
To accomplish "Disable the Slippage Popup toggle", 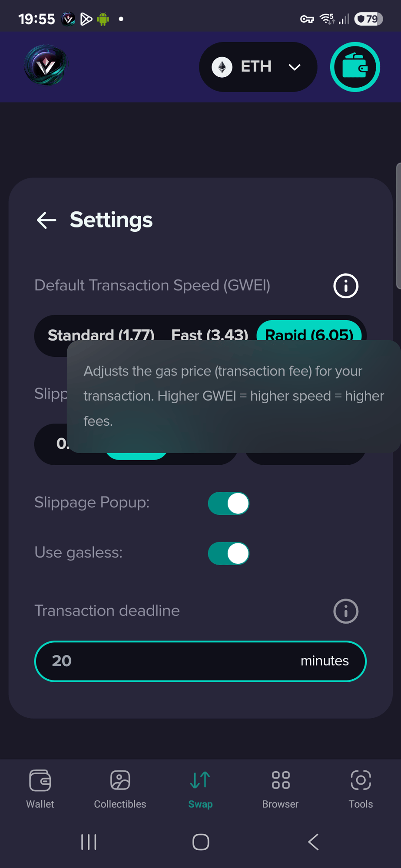I will (229, 503).
